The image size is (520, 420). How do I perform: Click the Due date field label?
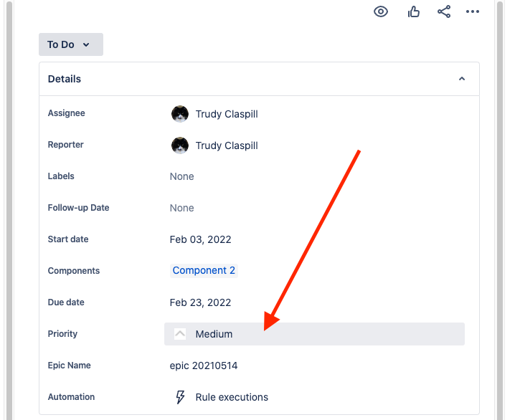click(x=66, y=302)
